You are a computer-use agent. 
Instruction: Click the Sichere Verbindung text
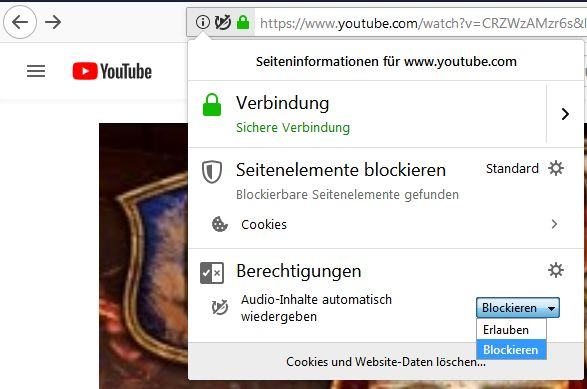[x=293, y=128]
